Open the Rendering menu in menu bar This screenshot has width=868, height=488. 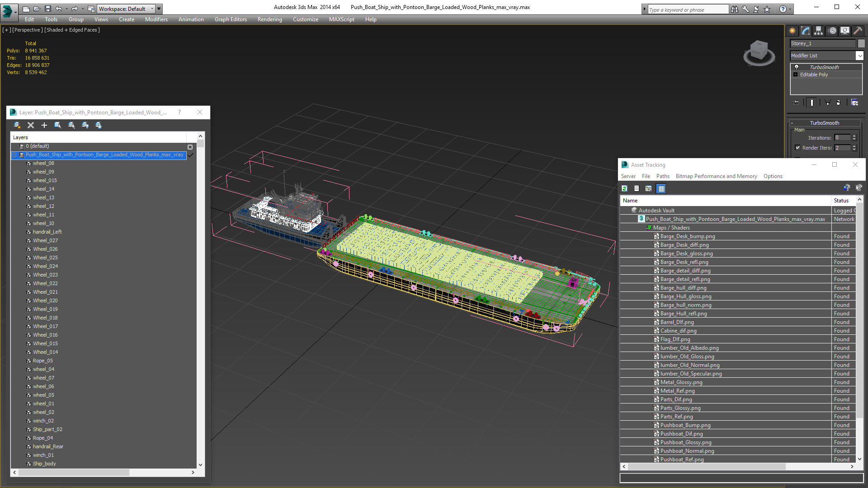(x=269, y=19)
